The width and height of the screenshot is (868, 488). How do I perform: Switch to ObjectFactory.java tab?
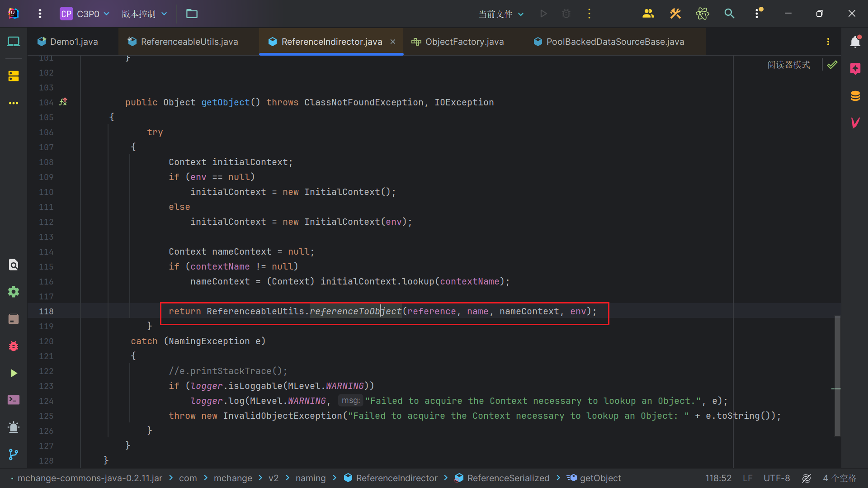click(x=458, y=42)
